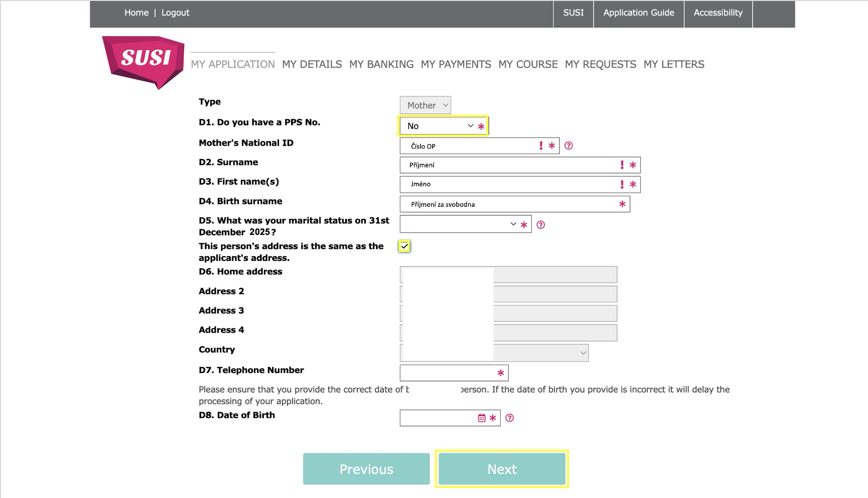Go to MY COURSE tab
The width and height of the screenshot is (868, 498).
tap(528, 64)
